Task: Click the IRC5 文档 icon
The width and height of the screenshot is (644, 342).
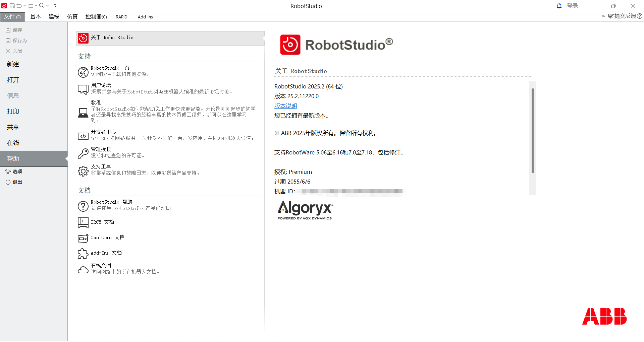Action: (x=83, y=222)
